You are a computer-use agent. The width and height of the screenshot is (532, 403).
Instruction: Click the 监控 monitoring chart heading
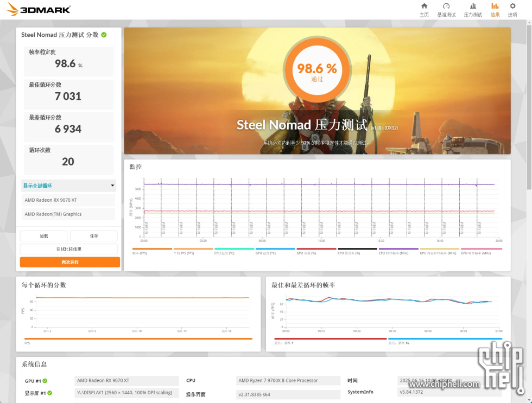pos(136,167)
